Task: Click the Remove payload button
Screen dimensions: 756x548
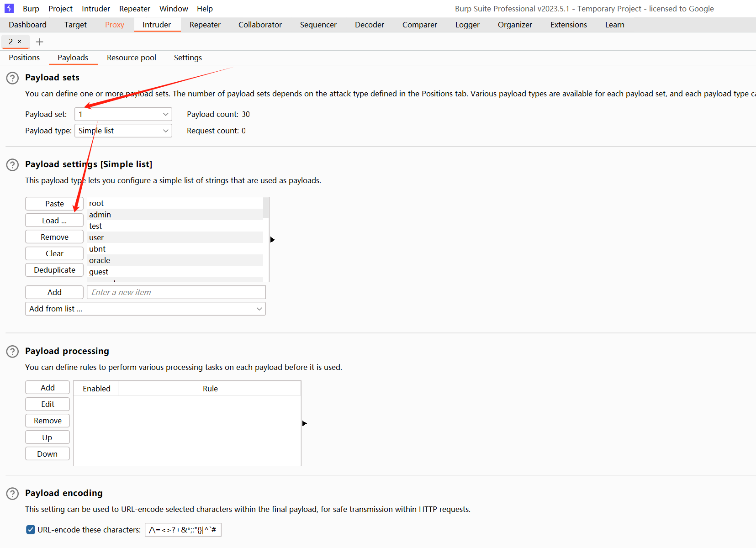Action: click(54, 237)
